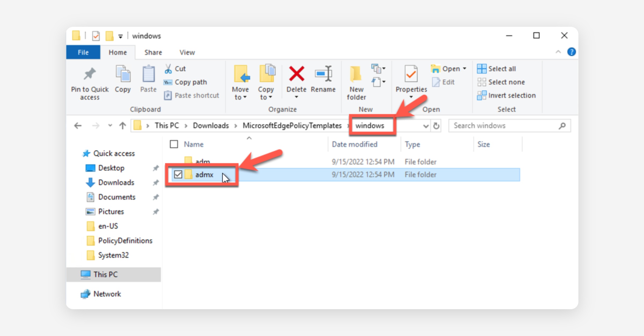Expand the address bar history dropdown
This screenshot has height=336, width=644.
[426, 126]
